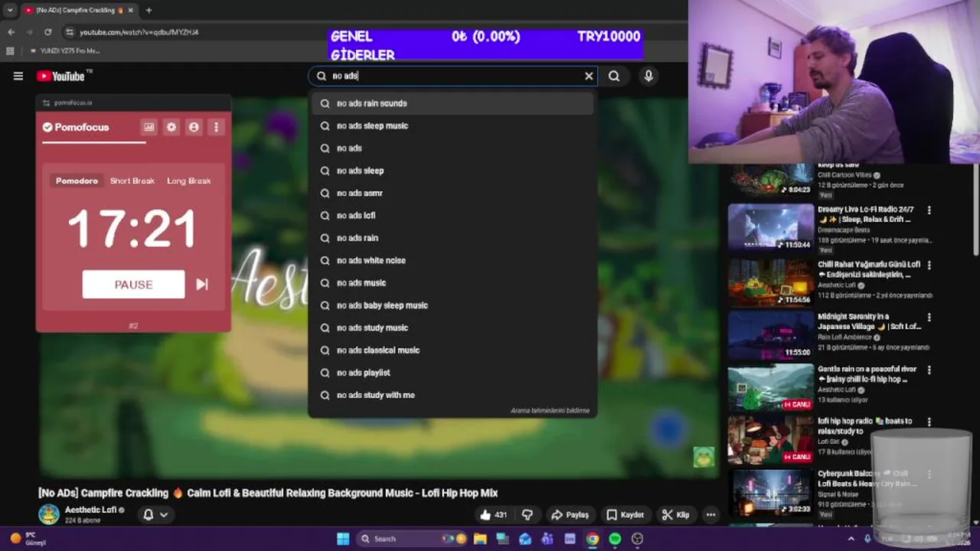Open Midnight Serenity Japanese Village video thumbnail
This screenshot has height=551, width=980.
(x=771, y=335)
